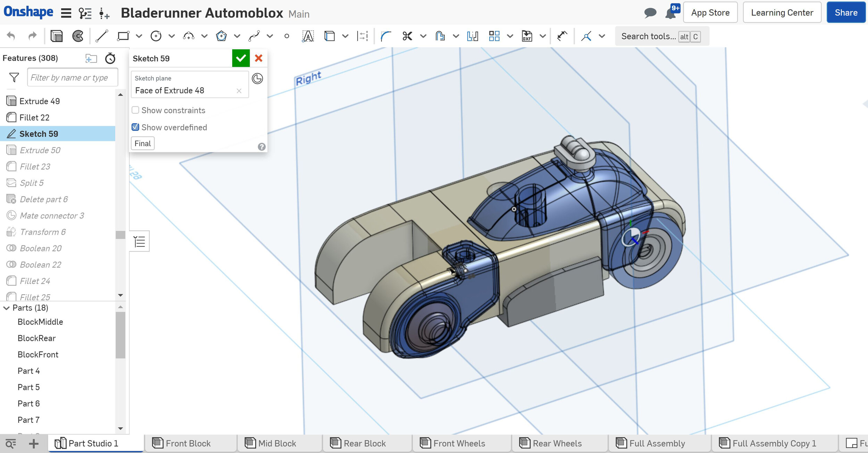The image size is (868, 453).
Task: Confirm Sketch 59 with green checkmark
Action: point(241,58)
